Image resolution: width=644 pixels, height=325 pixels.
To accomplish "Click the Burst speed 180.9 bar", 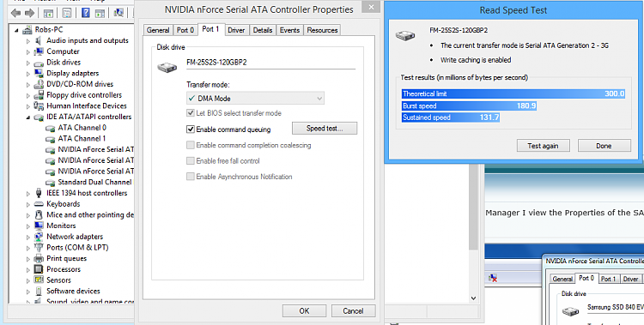I will point(469,105).
